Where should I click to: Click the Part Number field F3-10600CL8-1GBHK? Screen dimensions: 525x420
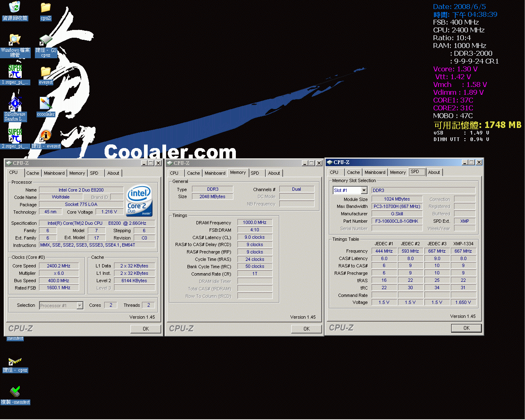click(397, 221)
